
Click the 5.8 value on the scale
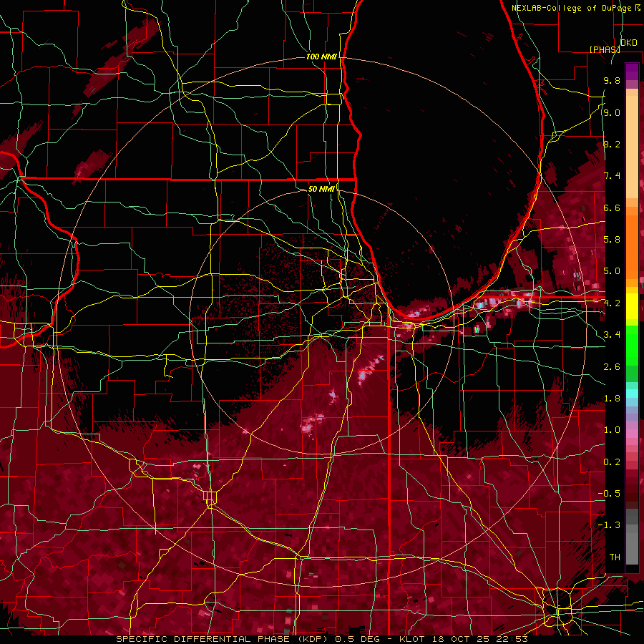[612, 240]
